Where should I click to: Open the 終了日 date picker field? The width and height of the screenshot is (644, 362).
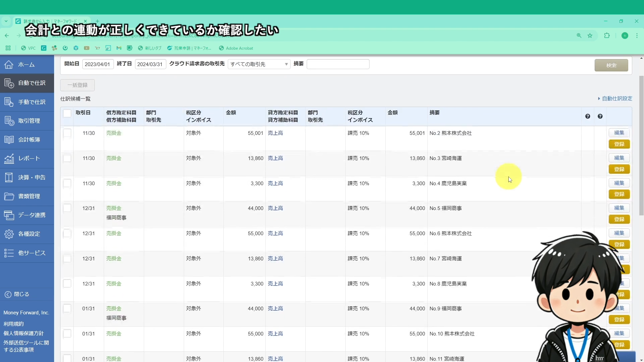point(150,64)
